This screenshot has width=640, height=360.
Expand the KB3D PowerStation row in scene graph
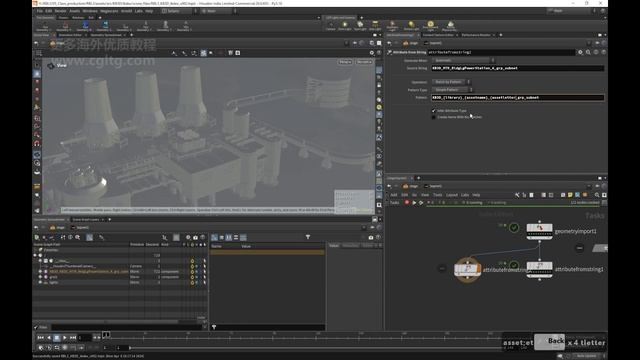click(x=40, y=271)
